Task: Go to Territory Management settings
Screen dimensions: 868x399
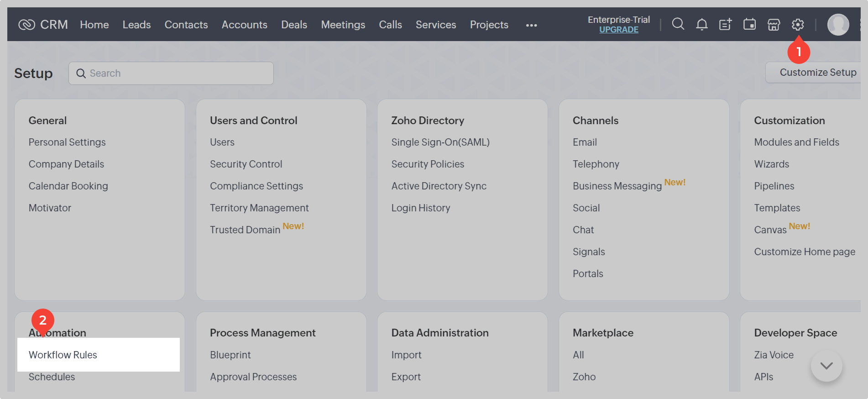Action: click(259, 208)
